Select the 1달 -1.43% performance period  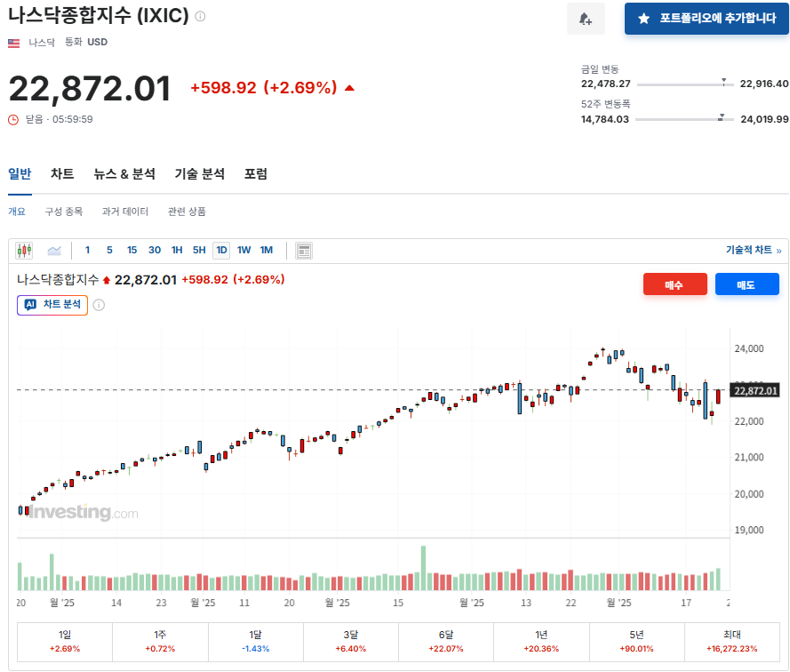coord(255,642)
